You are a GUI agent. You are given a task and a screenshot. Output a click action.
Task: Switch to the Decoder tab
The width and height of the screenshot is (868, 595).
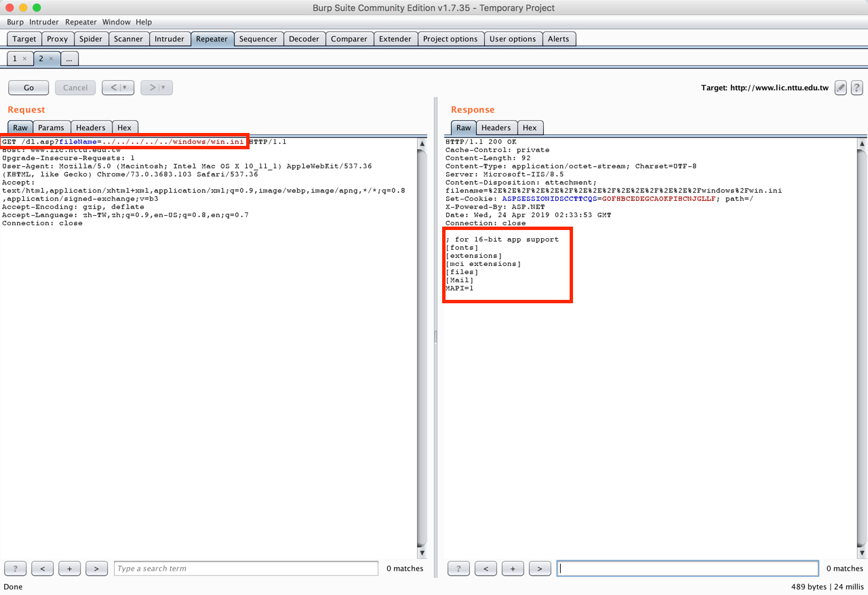(304, 39)
